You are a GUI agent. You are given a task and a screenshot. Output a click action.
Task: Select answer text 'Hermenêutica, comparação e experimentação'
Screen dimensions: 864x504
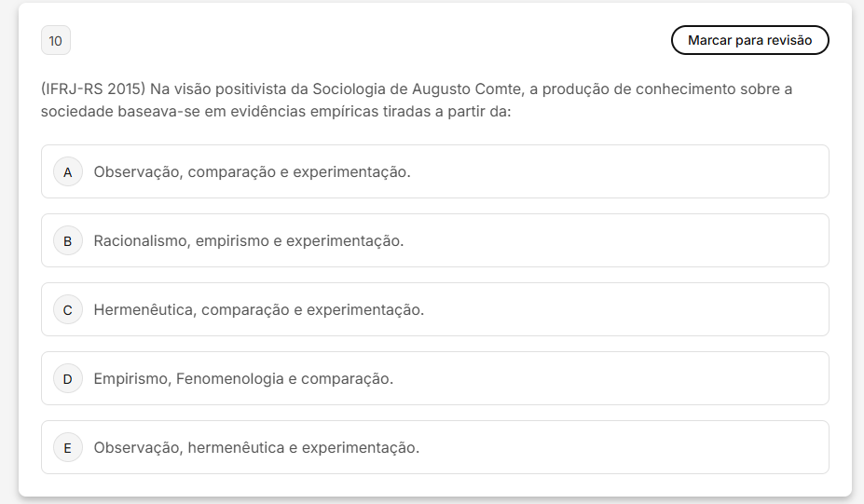coord(259,310)
